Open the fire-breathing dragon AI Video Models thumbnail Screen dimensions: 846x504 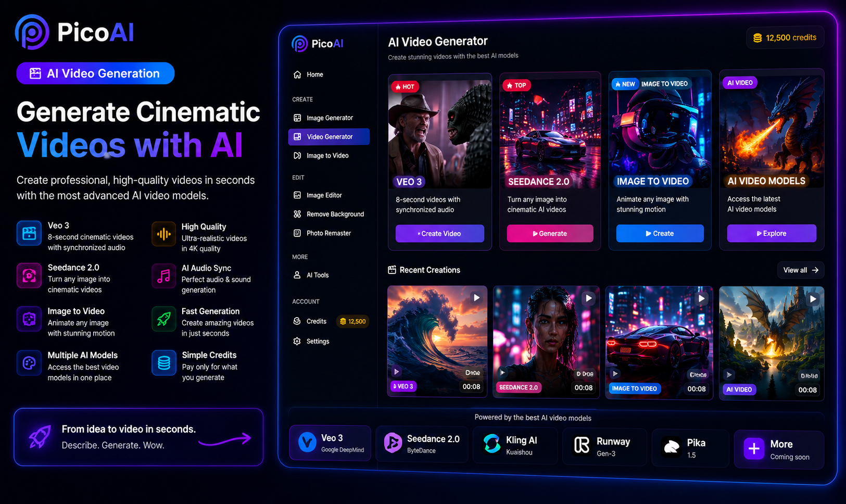[772, 130]
